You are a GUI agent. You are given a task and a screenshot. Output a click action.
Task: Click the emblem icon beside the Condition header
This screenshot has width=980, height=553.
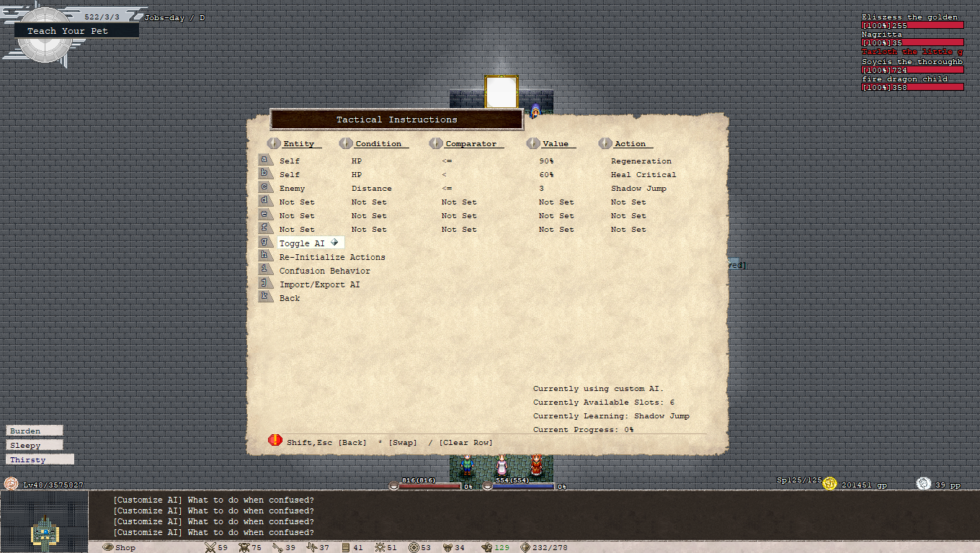click(x=345, y=143)
